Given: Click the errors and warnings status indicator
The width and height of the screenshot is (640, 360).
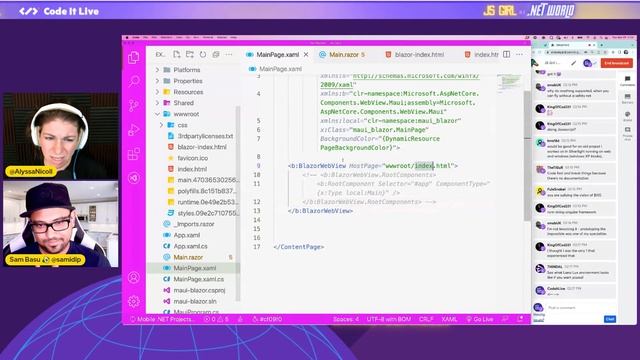Looking at the screenshot, I should [x=216, y=319].
